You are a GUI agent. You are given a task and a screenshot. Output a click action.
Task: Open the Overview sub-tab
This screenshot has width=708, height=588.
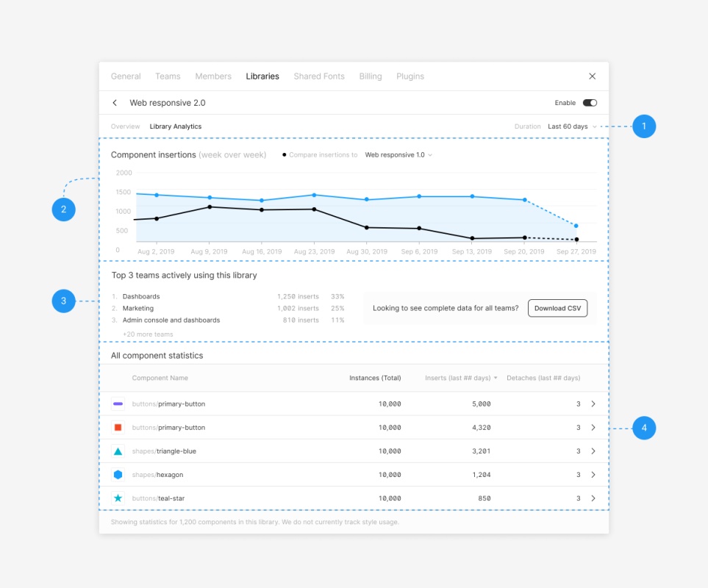(125, 126)
